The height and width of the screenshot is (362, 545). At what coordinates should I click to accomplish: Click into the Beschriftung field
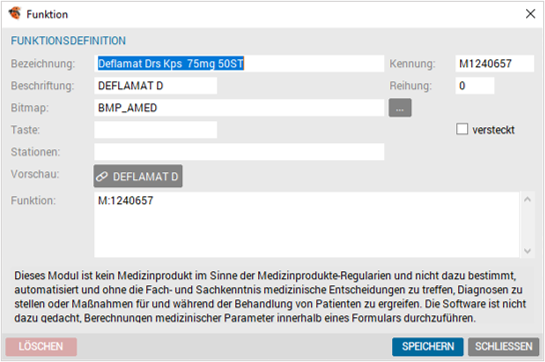click(x=155, y=86)
